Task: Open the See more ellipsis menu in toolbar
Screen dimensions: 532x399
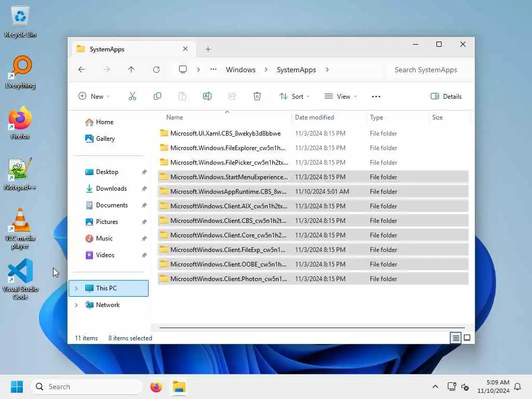Action: (x=376, y=97)
